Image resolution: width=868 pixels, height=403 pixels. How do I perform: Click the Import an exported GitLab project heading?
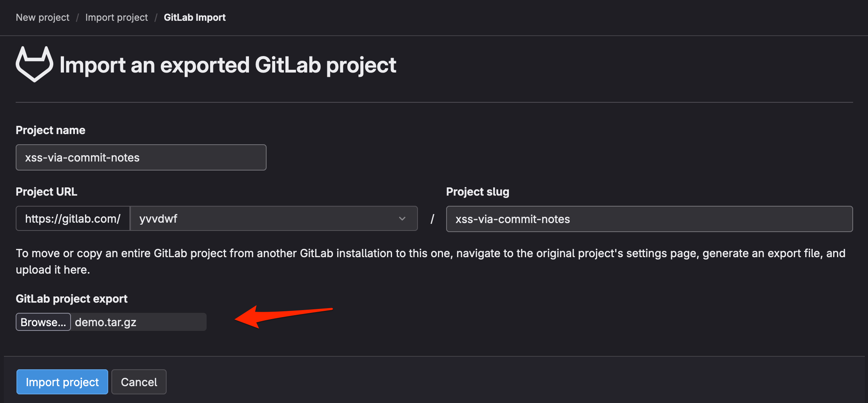228,65
